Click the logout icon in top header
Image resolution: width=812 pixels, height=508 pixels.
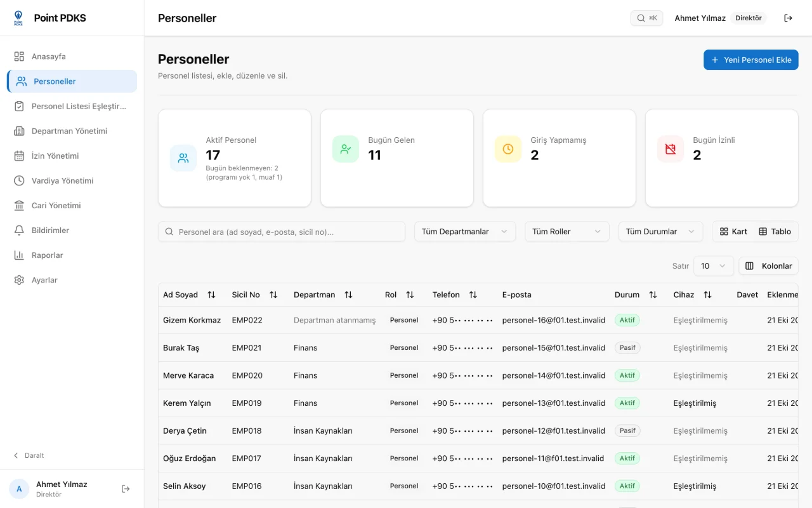point(789,18)
